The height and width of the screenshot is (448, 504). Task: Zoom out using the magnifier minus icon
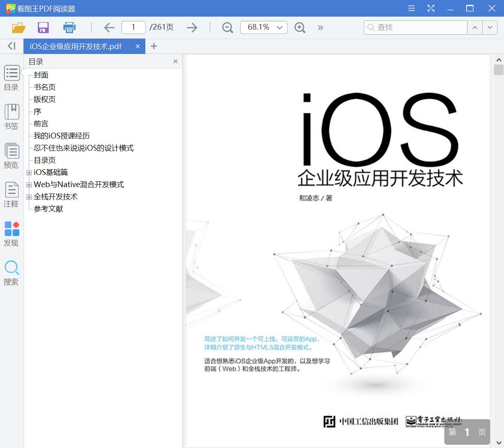pyautogui.click(x=227, y=27)
